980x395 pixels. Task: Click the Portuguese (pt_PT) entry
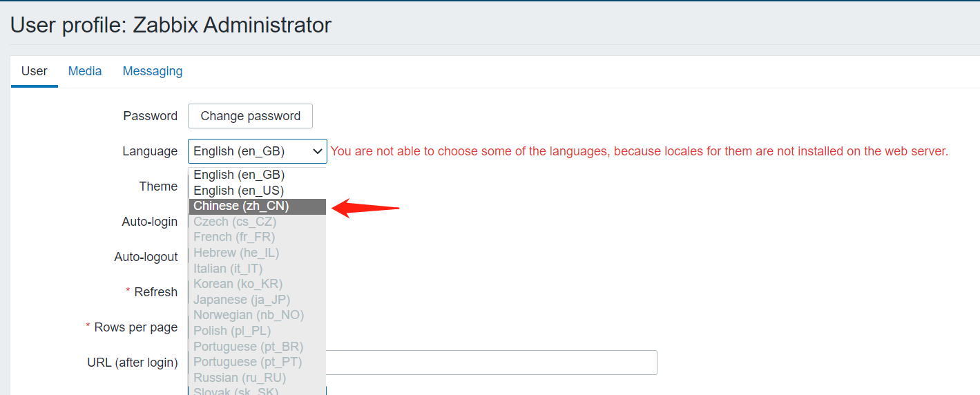pos(247,362)
